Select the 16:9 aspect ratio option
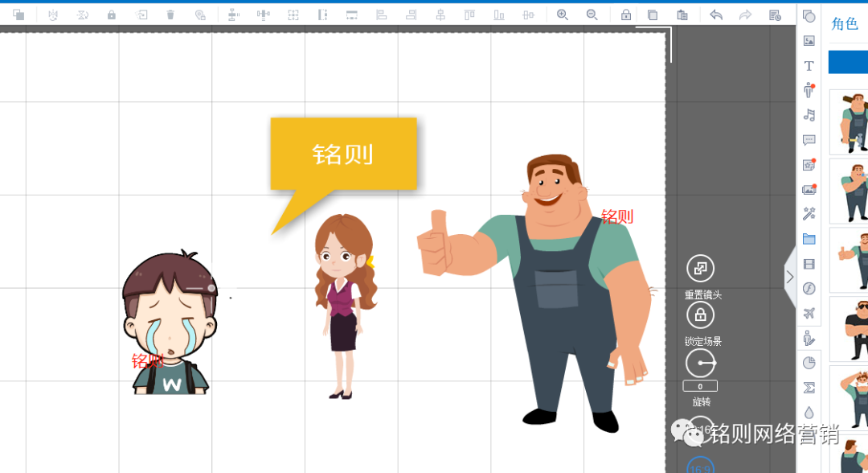The image size is (868, 473). click(701, 467)
